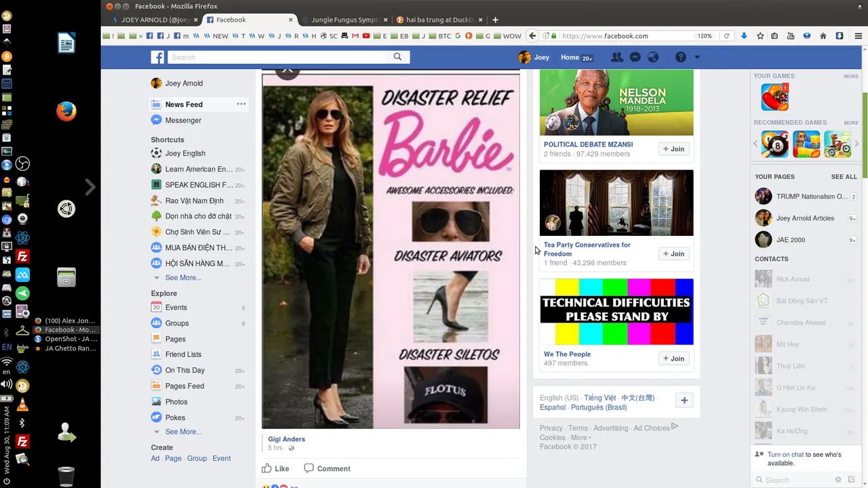
Task: Open the Messenger icon in top bar
Action: tap(635, 58)
